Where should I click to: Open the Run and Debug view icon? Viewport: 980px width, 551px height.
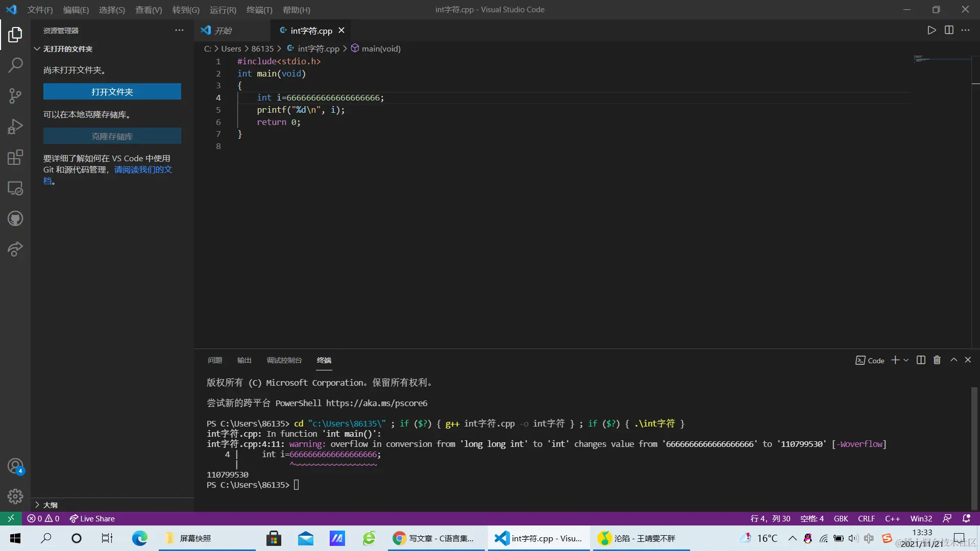pyautogui.click(x=15, y=127)
